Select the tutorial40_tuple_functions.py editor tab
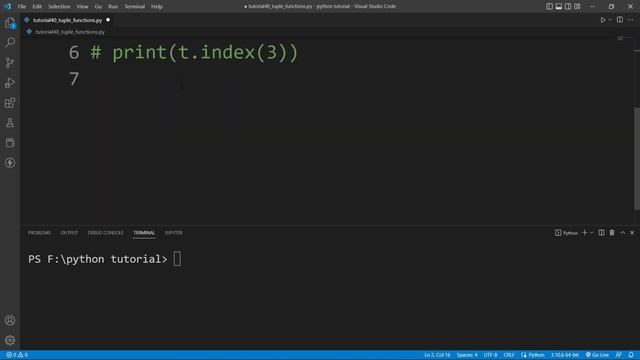This screenshot has width=640, height=360. 67,20
